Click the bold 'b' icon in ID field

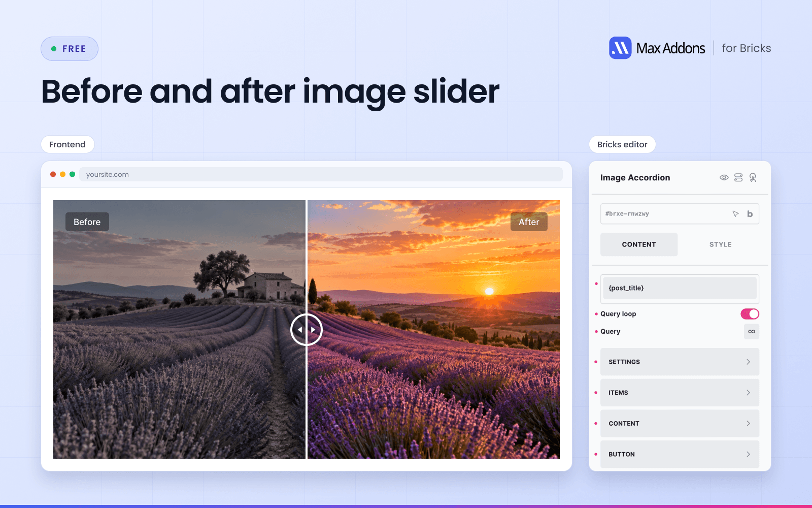click(750, 214)
